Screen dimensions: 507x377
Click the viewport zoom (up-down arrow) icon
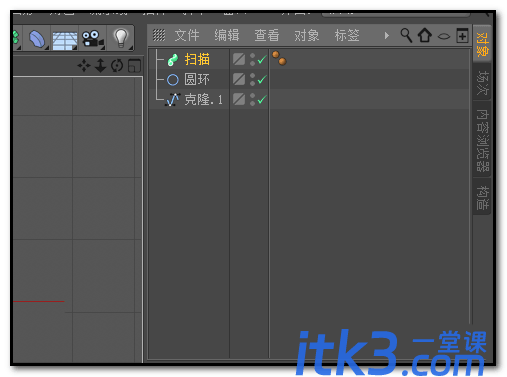point(100,65)
